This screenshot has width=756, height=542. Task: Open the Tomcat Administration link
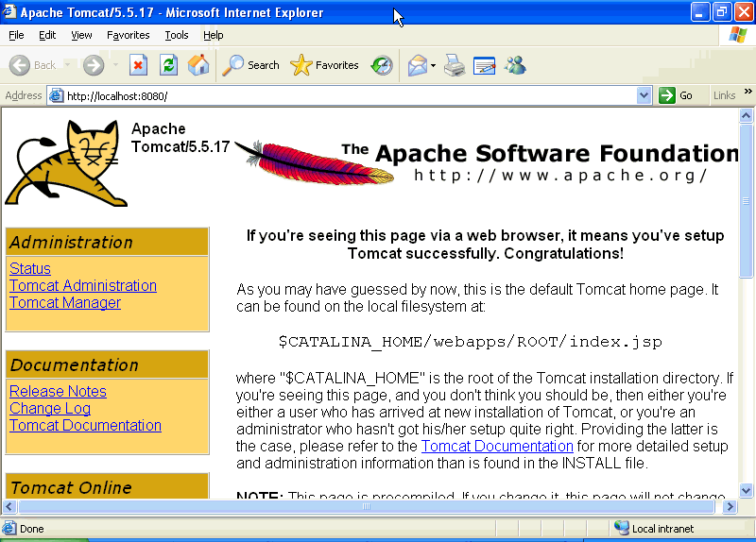[83, 286]
